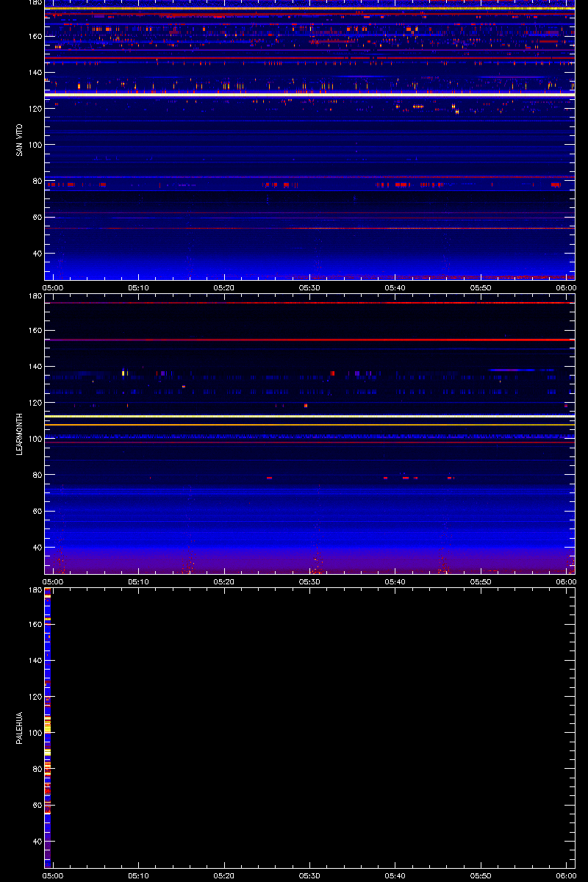Select the 05:30 tick under San Vito plot
Screen dimensions: 588x882
pyautogui.click(x=309, y=287)
